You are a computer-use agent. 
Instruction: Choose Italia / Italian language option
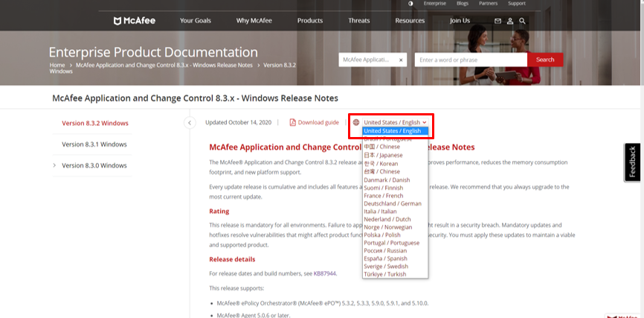point(395,211)
